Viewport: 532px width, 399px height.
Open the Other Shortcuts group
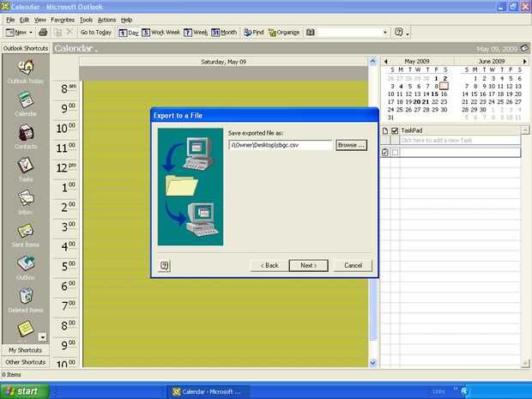point(26,362)
